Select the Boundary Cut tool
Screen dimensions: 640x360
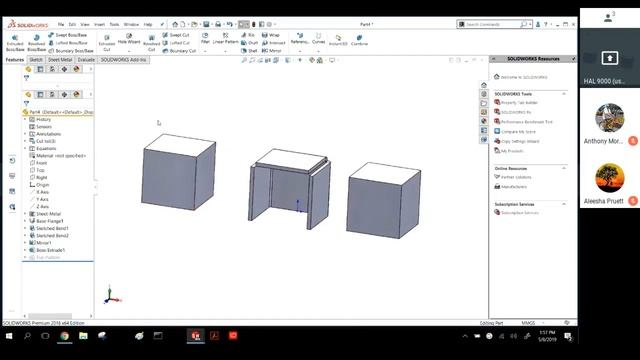[x=179, y=51]
